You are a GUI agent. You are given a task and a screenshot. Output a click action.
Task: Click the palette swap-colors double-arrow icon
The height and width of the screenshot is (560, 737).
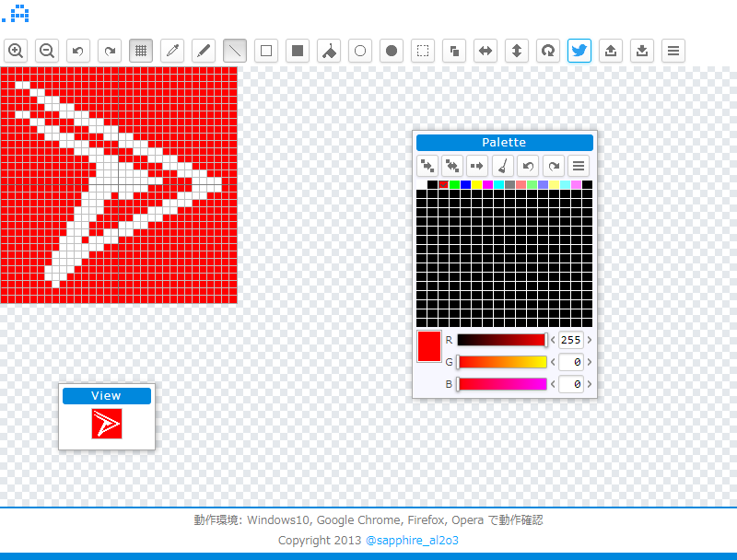[x=452, y=166]
